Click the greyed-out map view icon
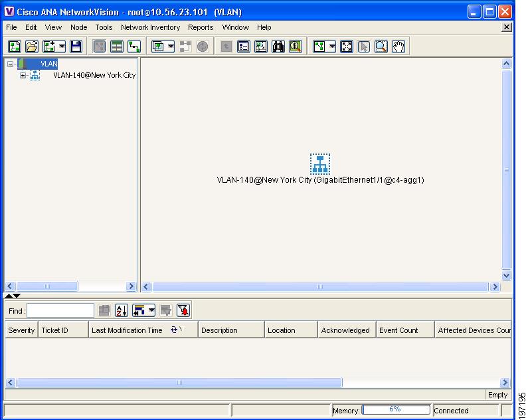The image size is (526, 420). [x=100, y=47]
